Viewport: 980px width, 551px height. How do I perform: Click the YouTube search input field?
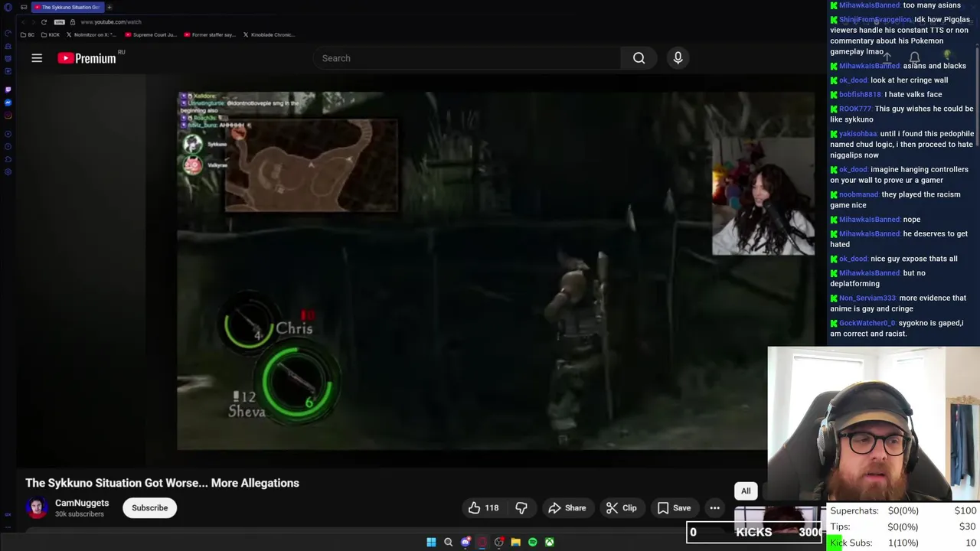(x=467, y=58)
